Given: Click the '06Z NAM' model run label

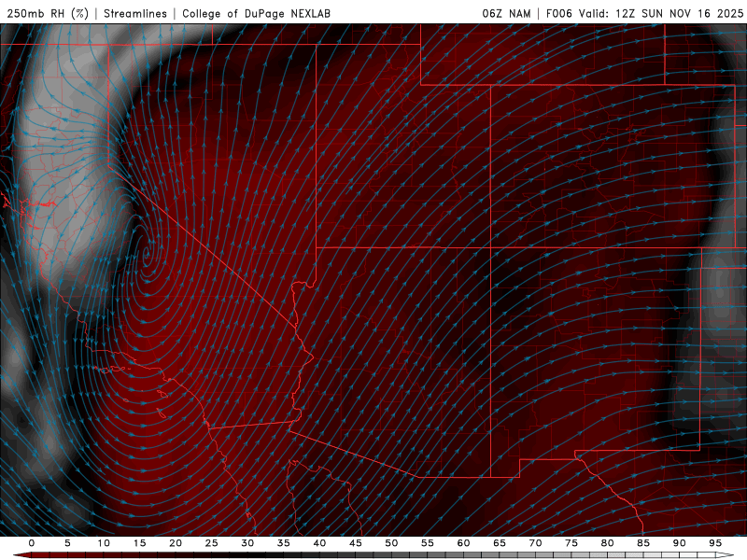Looking at the screenshot, I should tap(506, 13).
